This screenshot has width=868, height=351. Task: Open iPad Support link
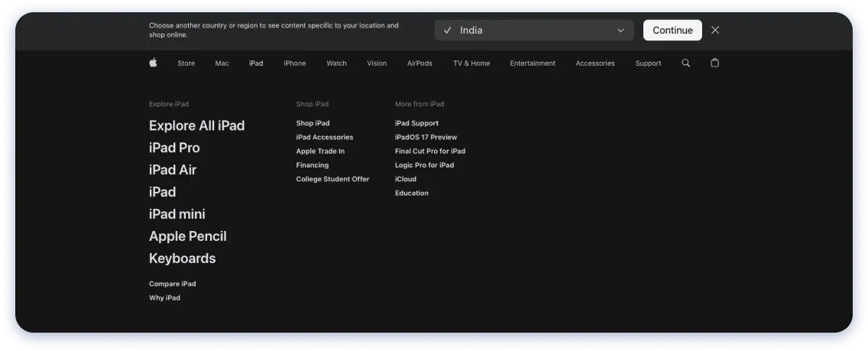[416, 123]
